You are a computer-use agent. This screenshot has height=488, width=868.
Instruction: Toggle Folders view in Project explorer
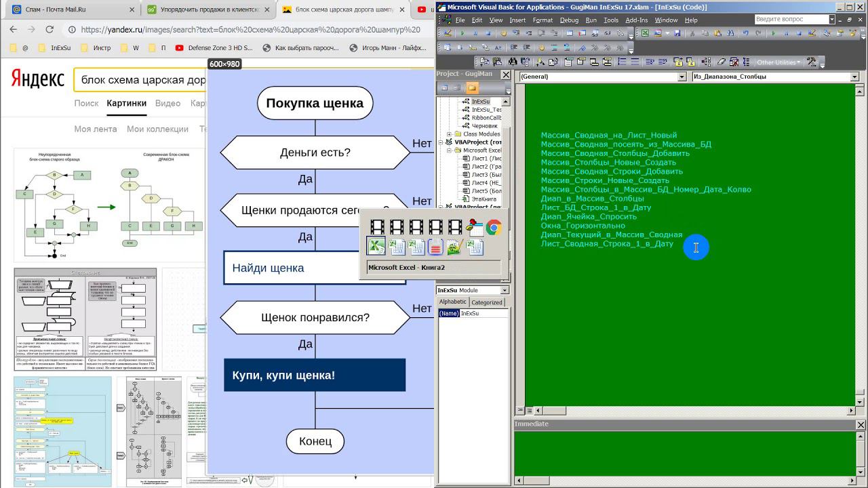pos(472,88)
